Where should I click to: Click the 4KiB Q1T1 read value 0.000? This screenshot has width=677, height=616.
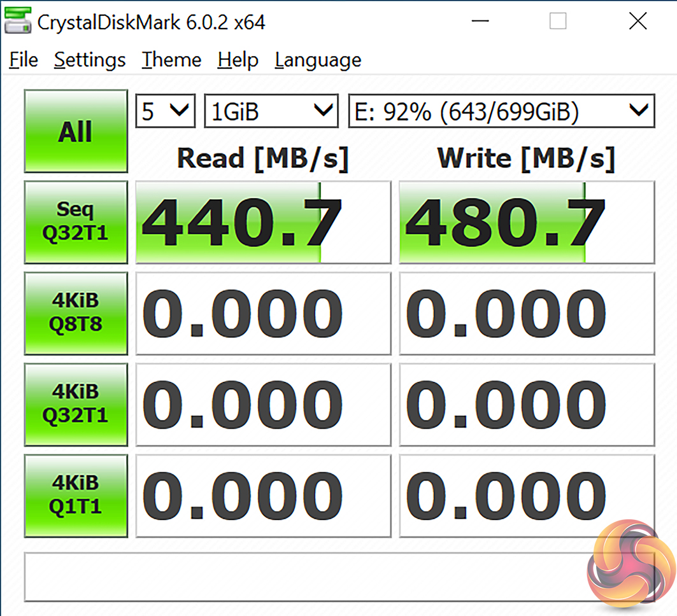click(x=264, y=496)
